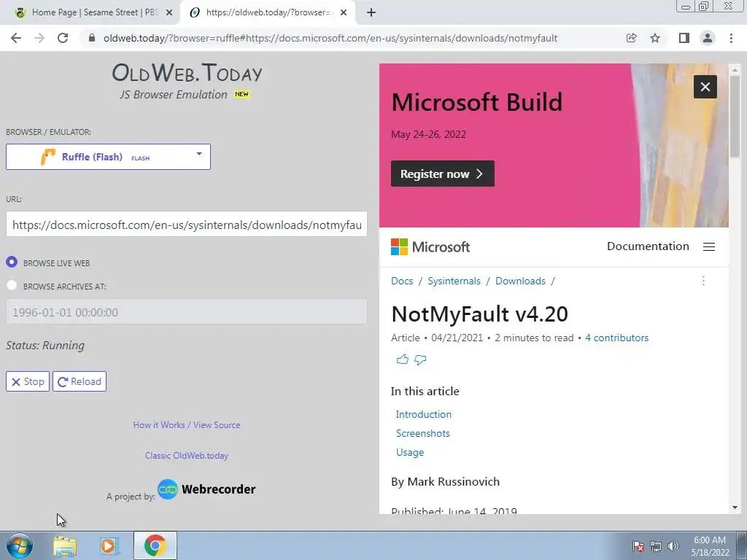Image resolution: width=747 pixels, height=560 pixels.
Task: Click the padlock site info icon
Action: pos(92,38)
